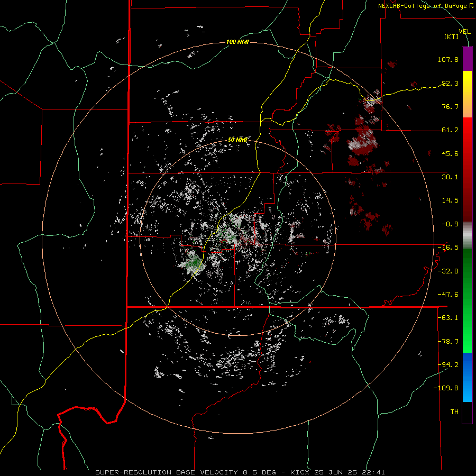476x476 pixels.
Task: Click the 107.8 legend value
Action: point(448,59)
